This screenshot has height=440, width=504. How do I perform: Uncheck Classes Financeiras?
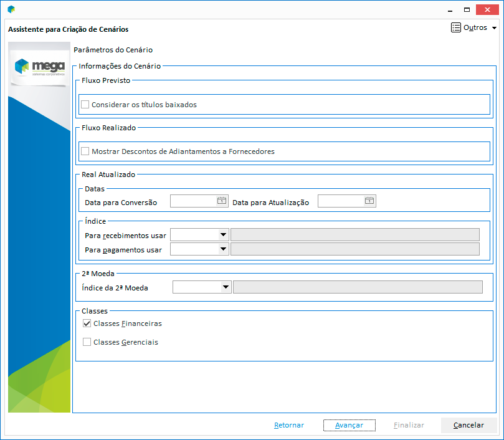click(87, 323)
